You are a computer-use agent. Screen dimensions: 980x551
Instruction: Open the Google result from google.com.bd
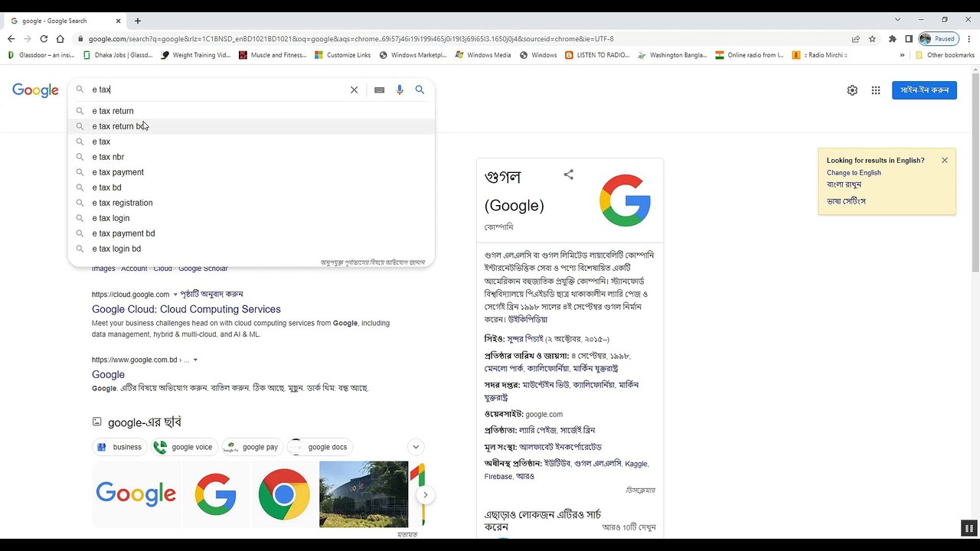click(x=108, y=375)
